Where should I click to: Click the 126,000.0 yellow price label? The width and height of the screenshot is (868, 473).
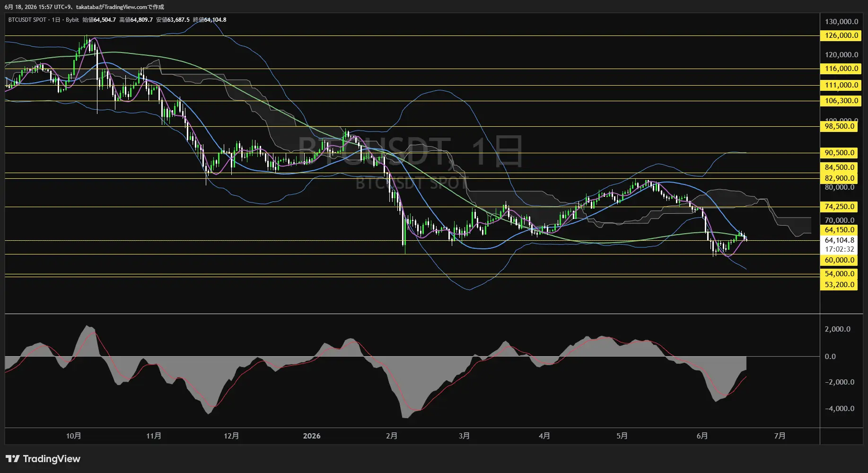point(841,35)
